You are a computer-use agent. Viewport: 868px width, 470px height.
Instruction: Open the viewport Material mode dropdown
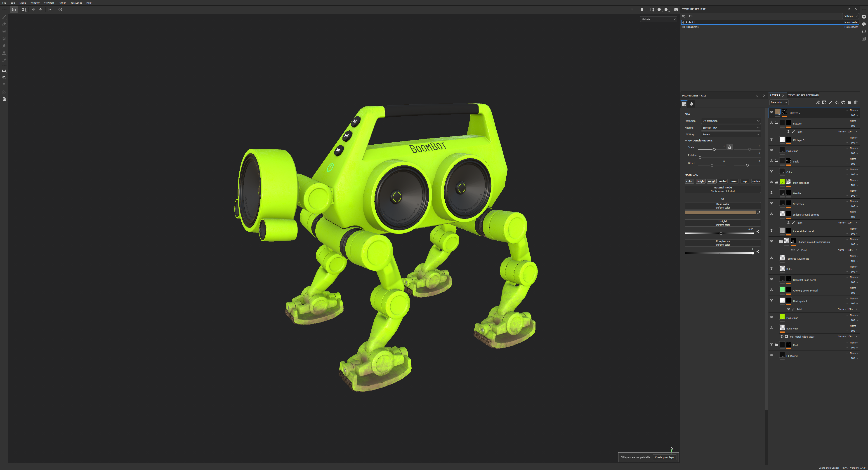[x=658, y=19]
